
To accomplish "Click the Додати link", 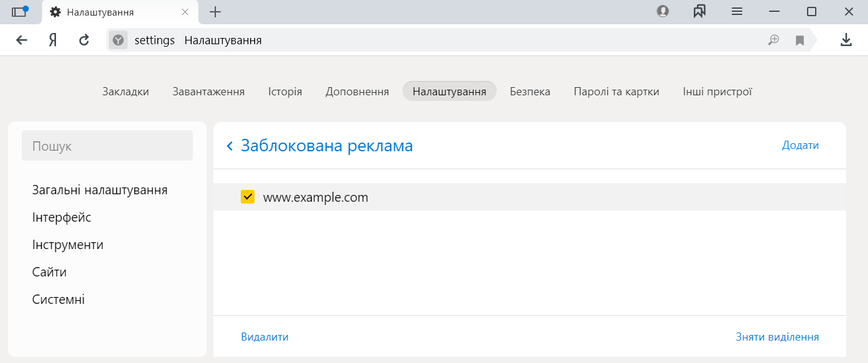I will pyautogui.click(x=800, y=145).
